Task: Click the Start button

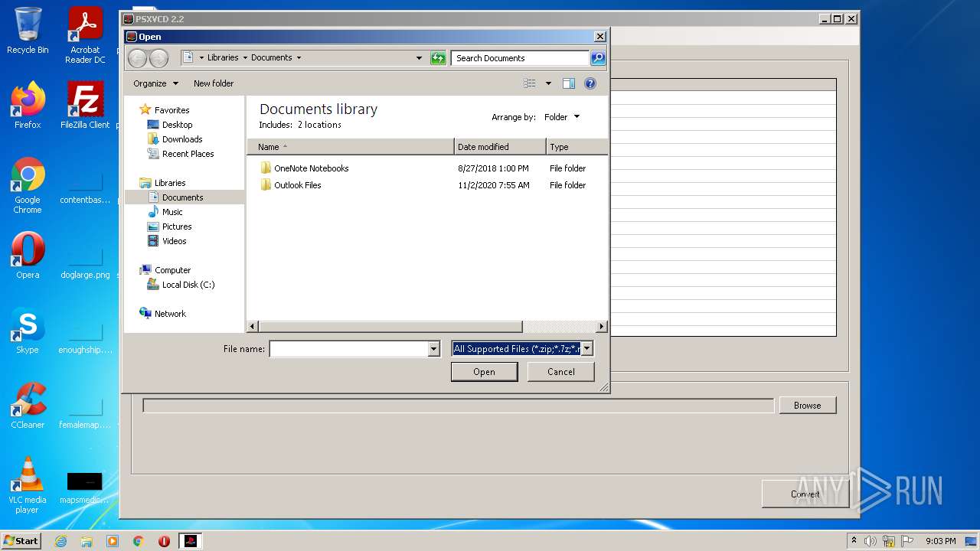Action: pos(21,541)
